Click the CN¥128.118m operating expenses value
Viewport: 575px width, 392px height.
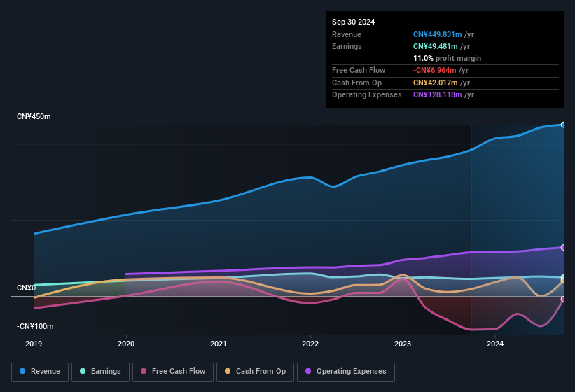[x=437, y=94]
